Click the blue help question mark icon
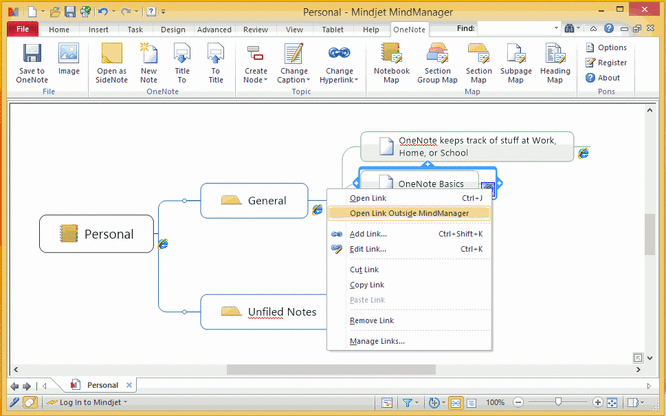 [609, 28]
